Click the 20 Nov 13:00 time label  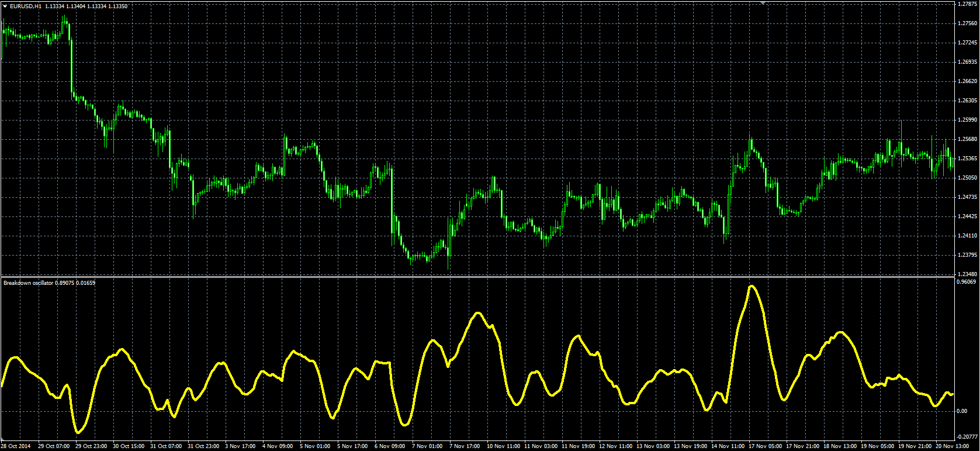coord(953,446)
